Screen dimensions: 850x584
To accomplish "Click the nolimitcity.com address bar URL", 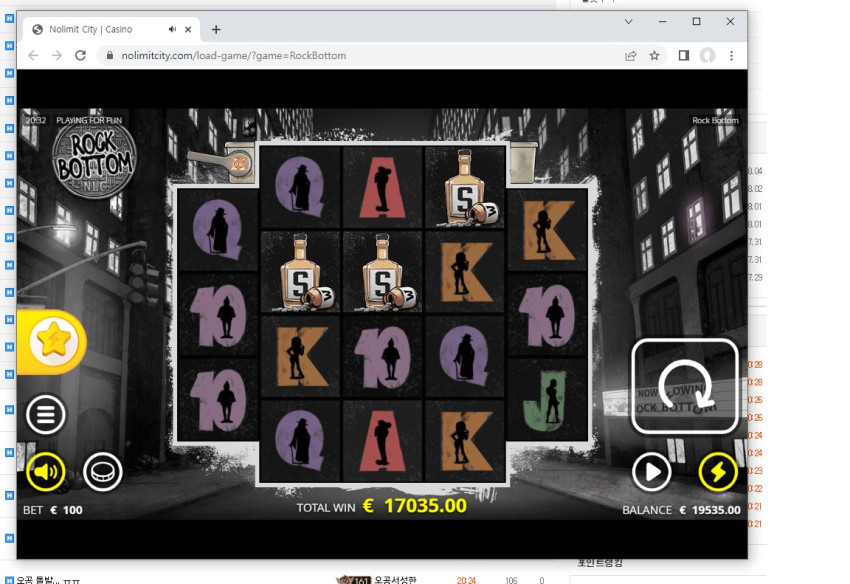I will (234, 55).
